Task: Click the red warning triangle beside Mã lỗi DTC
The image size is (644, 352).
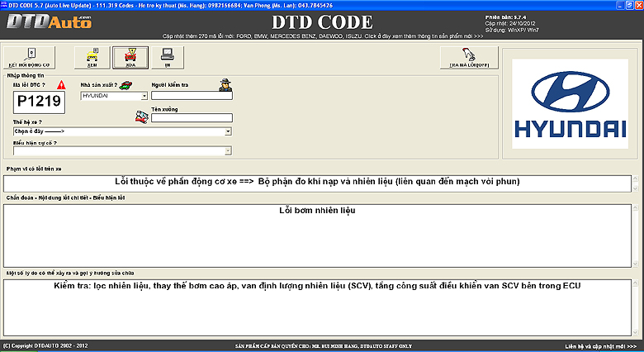Action: pos(61,85)
